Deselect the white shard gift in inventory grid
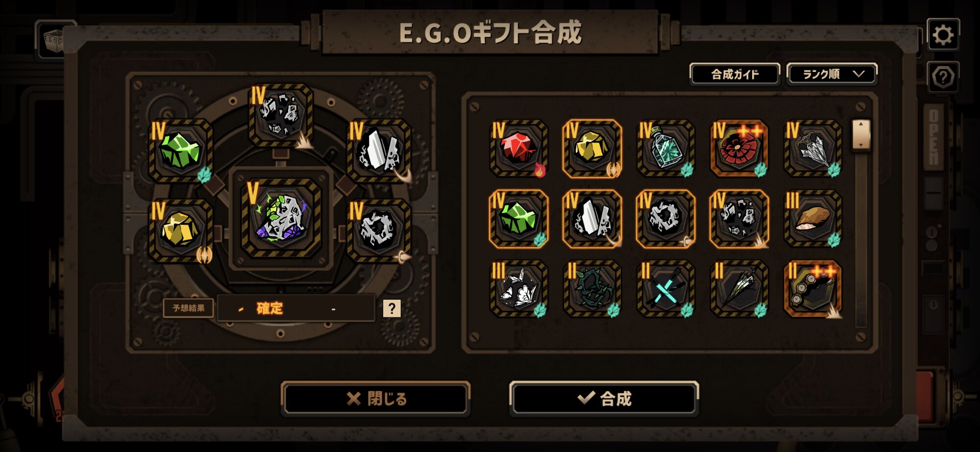The image size is (980, 452). 592,218
